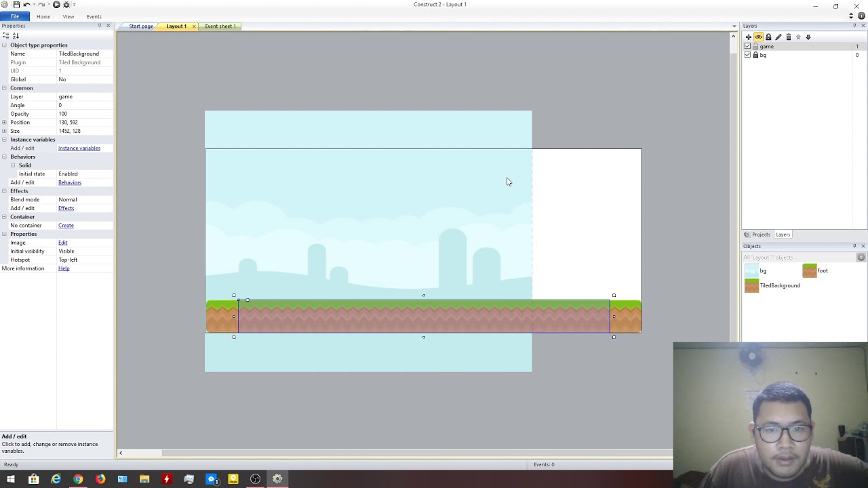Image resolution: width=868 pixels, height=488 pixels.
Task: Run the layout with the play icon
Action: pyautogui.click(x=56, y=5)
